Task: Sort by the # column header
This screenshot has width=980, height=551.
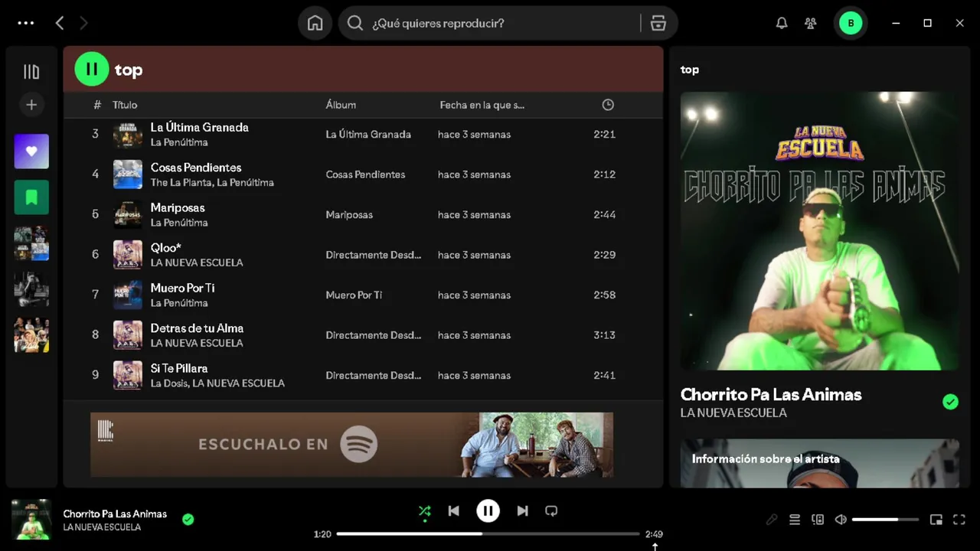Action: 97,105
